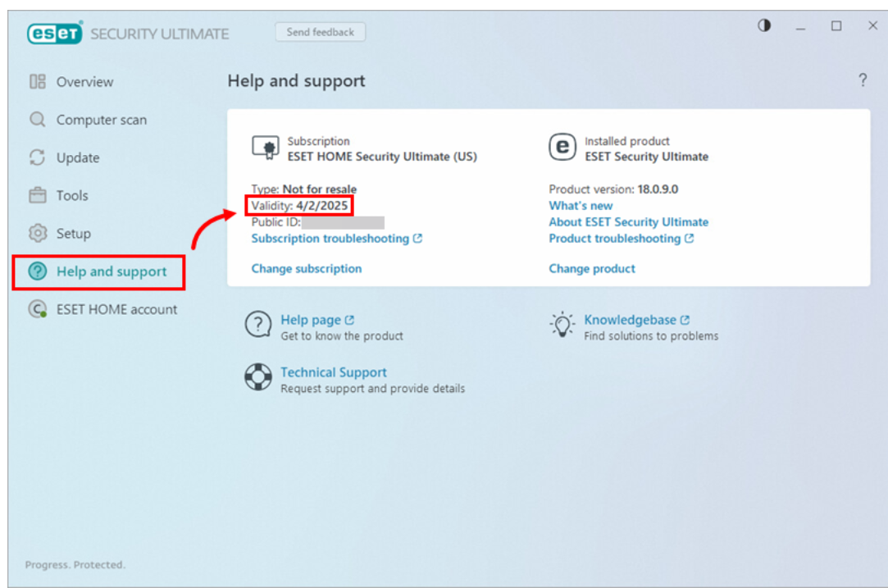Click Product version 18.0.9.0 text

click(613, 189)
